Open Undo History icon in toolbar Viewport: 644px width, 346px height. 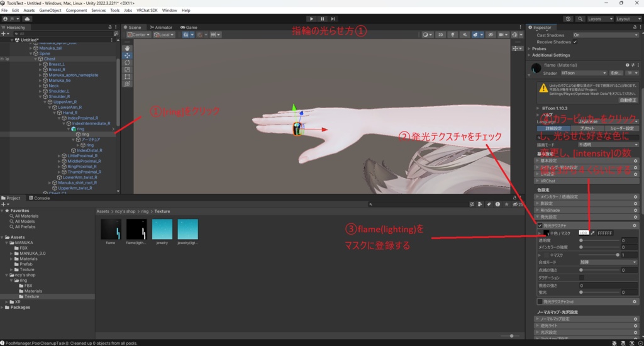pos(568,19)
